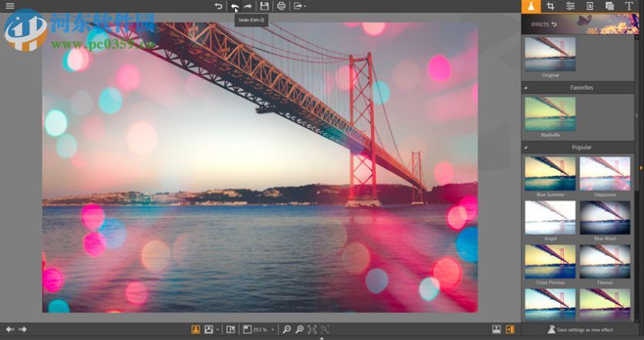Viewport: 644px width, 340px height.
Task: Click the export/share icon
Action: [x=298, y=6]
